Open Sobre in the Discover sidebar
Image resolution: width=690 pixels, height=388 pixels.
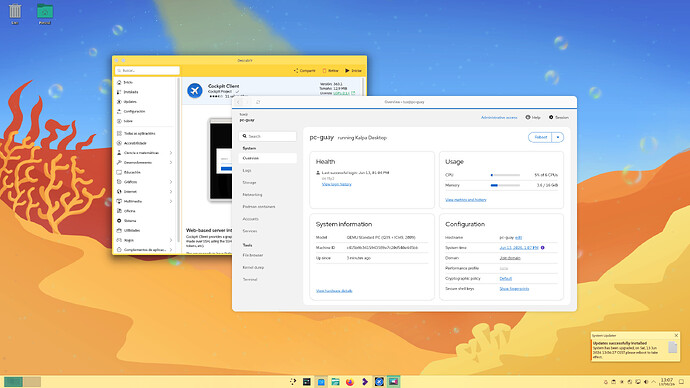[x=128, y=121]
